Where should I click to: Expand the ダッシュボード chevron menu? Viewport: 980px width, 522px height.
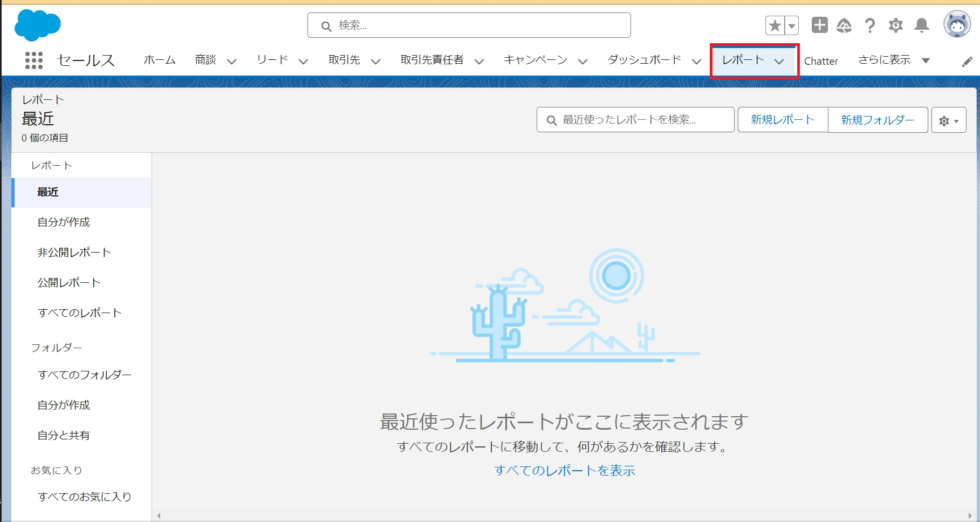[696, 62]
